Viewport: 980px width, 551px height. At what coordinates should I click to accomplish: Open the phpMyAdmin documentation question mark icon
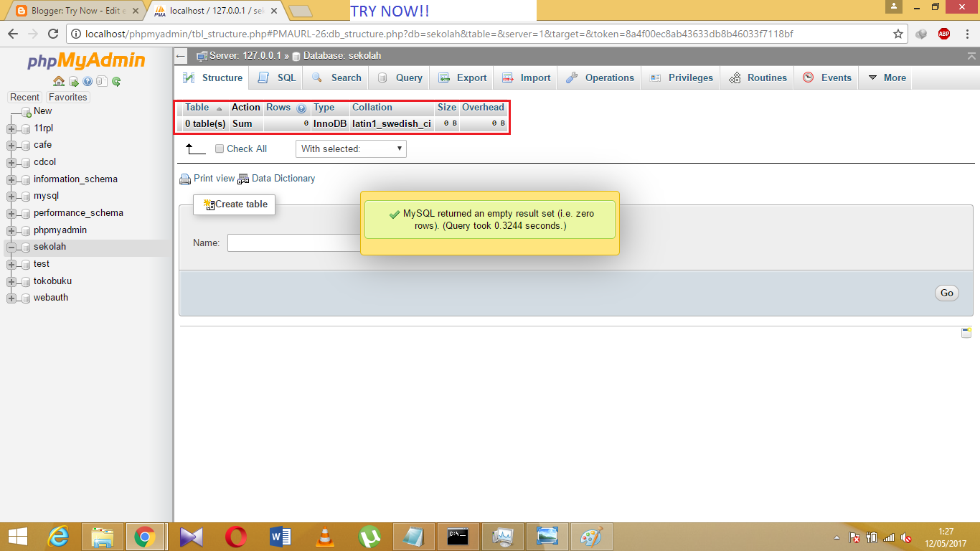click(87, 81)
